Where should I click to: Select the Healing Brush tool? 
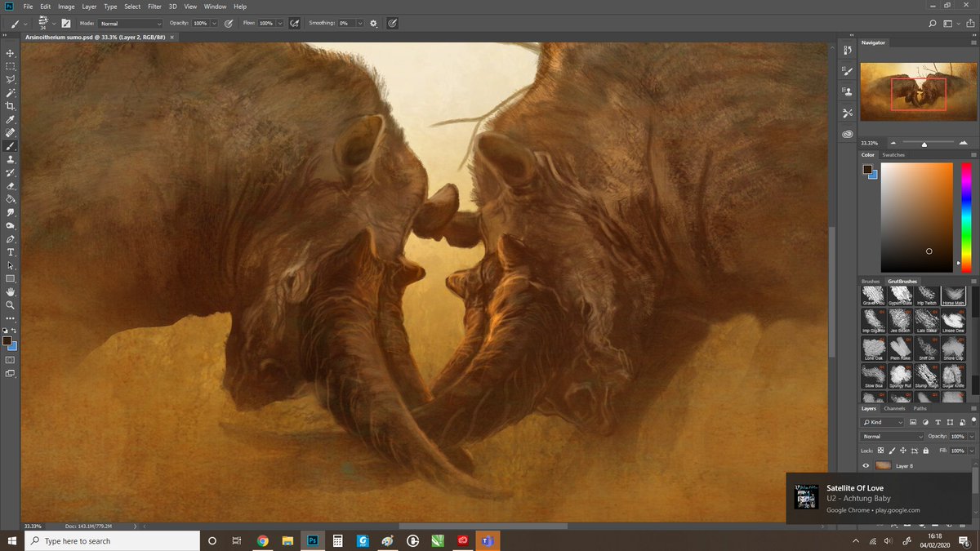pyautogui.click(x=11, y=132)
